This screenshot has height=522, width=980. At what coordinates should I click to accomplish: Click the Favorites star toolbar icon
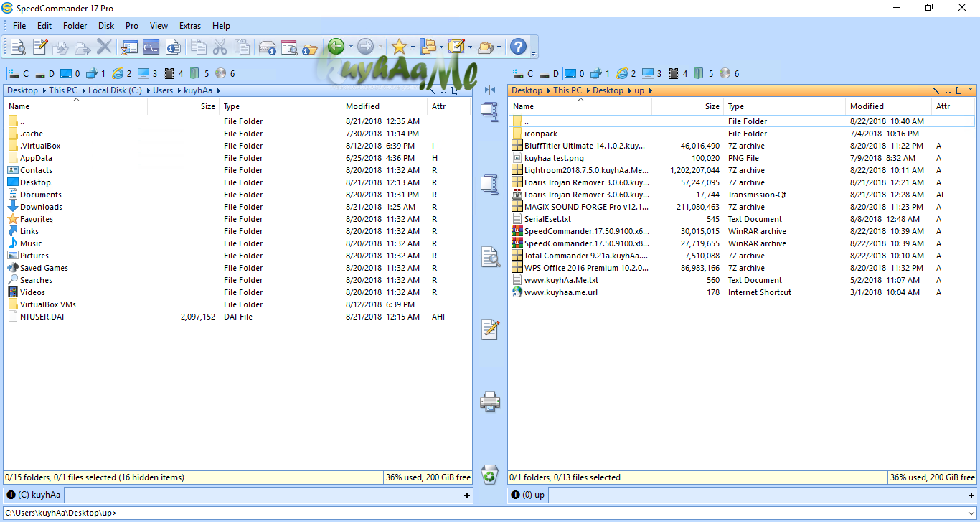tap(399, 47)
